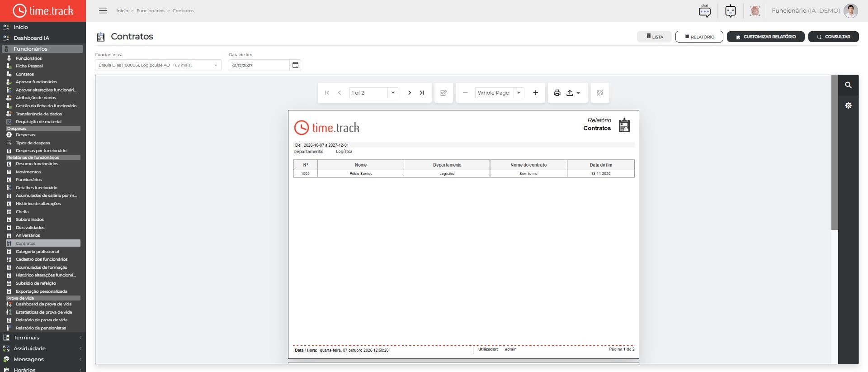This screenshot has height=372, width=868.
Task: Follow the Início breadcrumb link
Action: [122, 11]
